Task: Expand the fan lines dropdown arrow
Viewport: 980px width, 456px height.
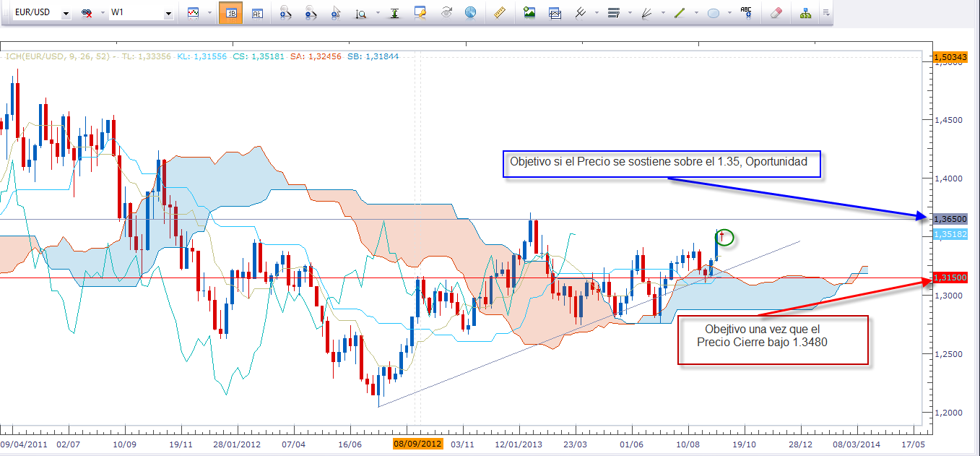Action: pyautogui.click(x=662, y=13)
